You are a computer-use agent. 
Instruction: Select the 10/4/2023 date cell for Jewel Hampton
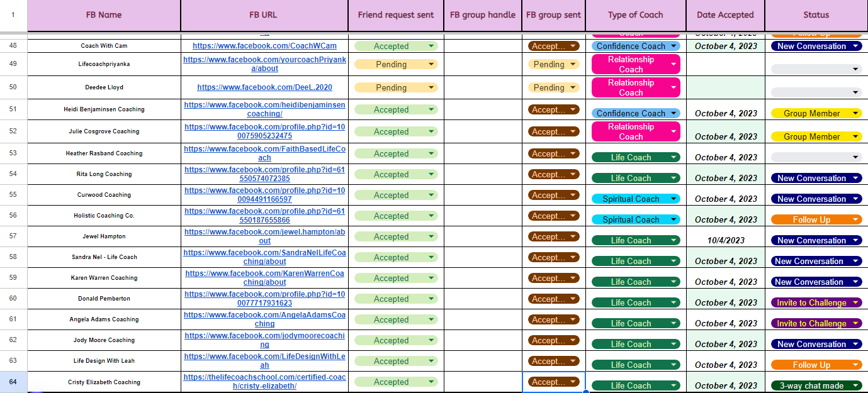pyautogui.click(x=725, y=236)
